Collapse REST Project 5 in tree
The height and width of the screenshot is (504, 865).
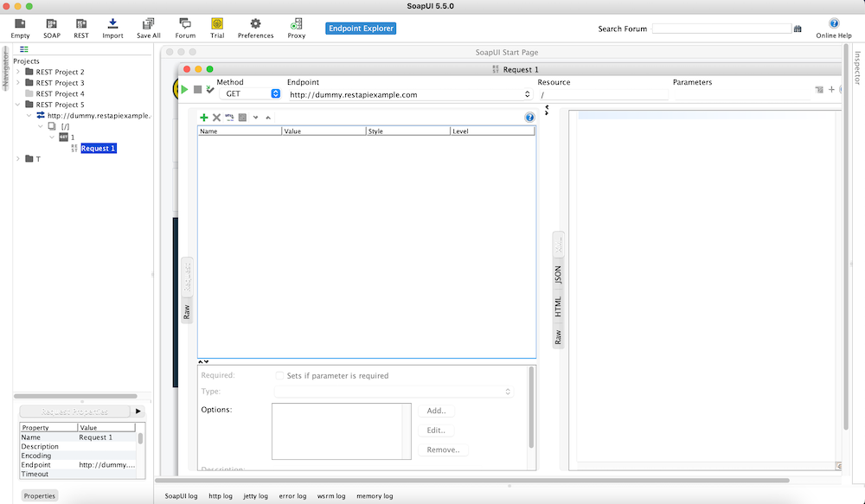pyautogui.click(x=18, y=105)
